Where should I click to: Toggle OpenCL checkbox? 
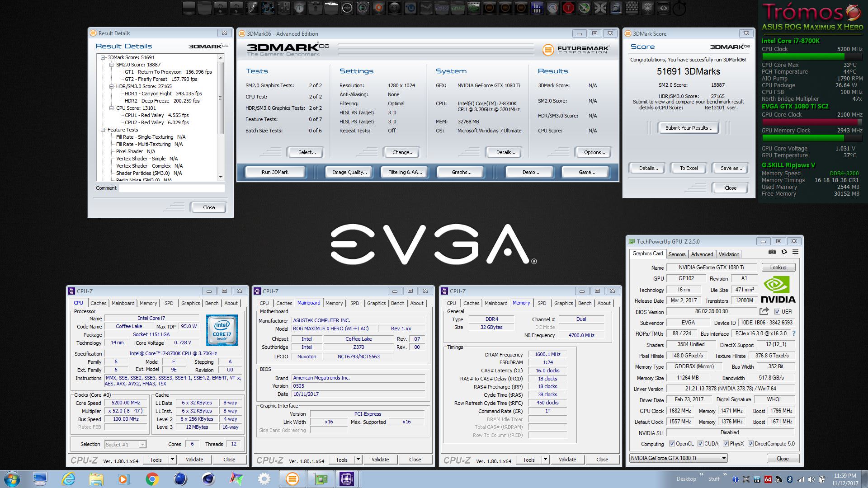tap(672, 444)
